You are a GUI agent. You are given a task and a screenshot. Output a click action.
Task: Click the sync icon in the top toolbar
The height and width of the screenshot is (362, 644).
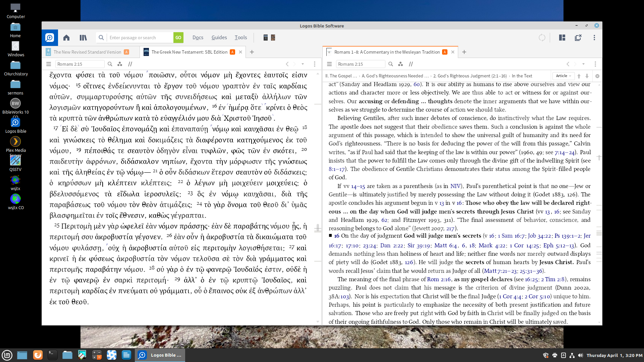[542, 38]
